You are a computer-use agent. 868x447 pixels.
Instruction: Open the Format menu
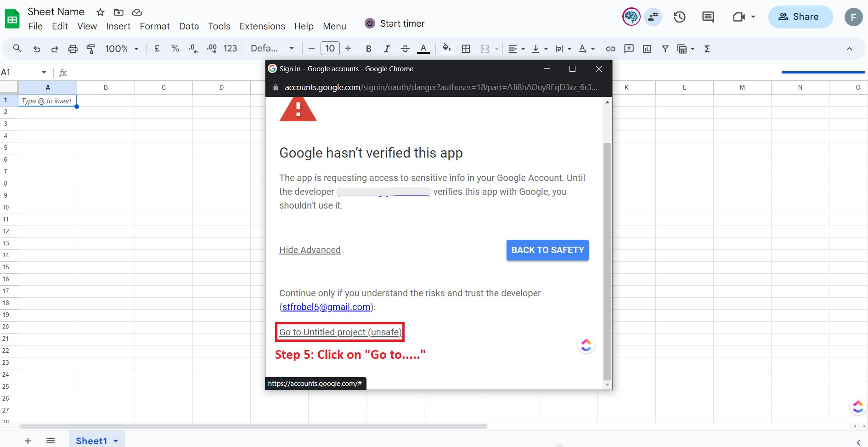[155, 26]
